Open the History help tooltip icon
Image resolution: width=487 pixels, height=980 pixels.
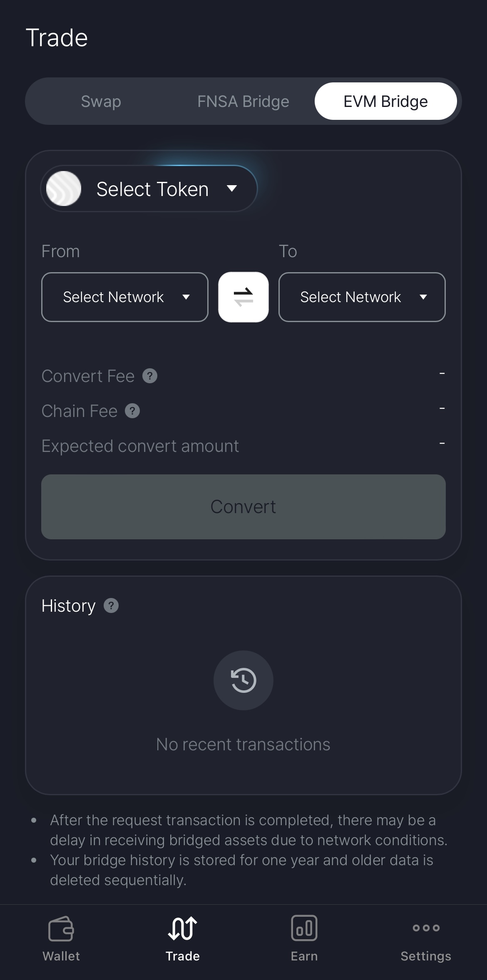[x=111, y=606]
